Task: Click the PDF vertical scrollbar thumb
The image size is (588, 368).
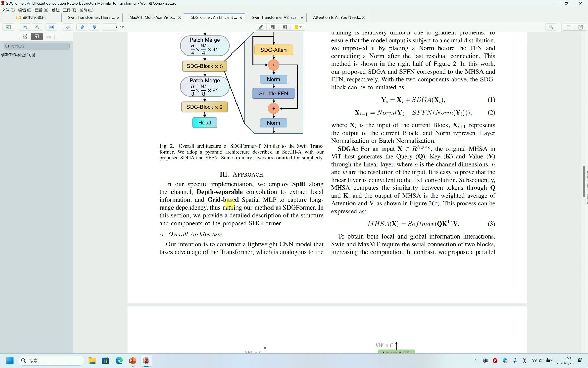Action: tap(584, 181)
